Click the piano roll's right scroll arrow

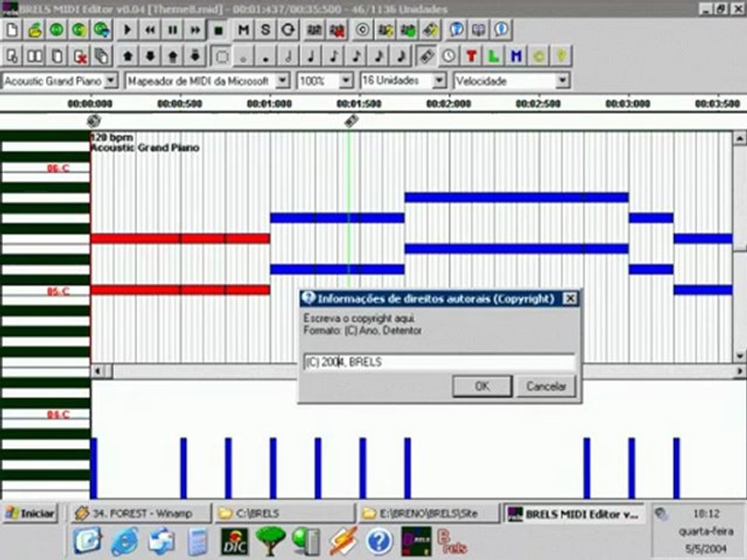click(740, 371)
